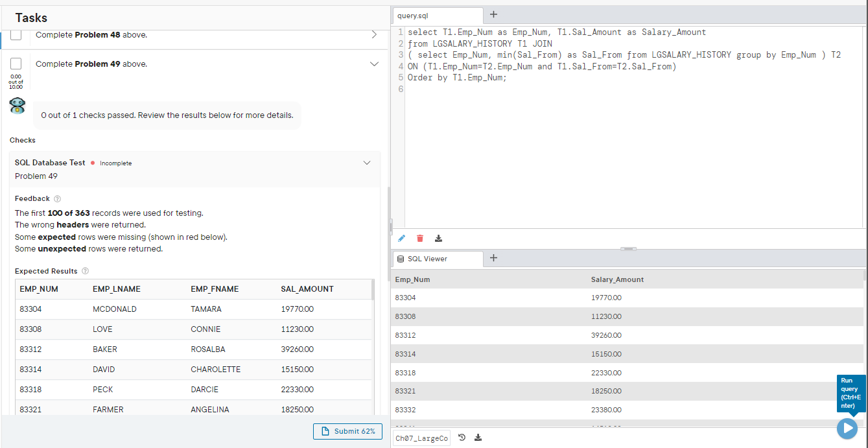Click the MCDONALD cell in expected results
The width and height of the screenshot is (868, 448).
pos(115,309)
